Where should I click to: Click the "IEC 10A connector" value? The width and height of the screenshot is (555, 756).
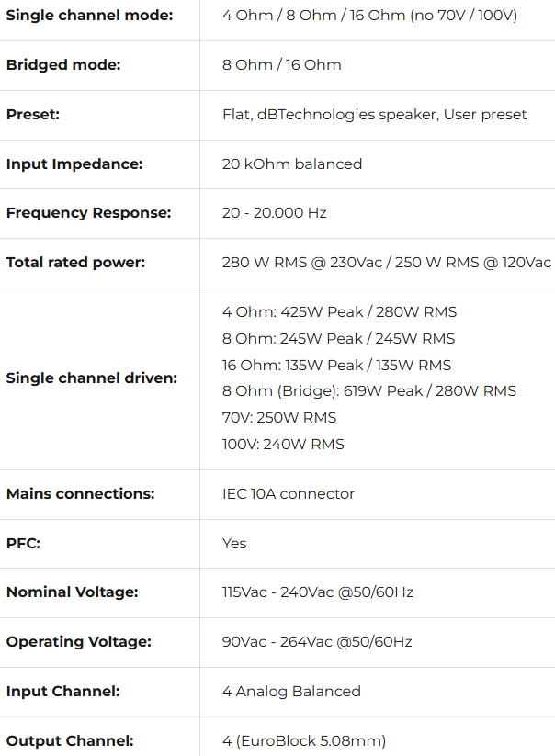pyautogui.click(x=288, y=494)
